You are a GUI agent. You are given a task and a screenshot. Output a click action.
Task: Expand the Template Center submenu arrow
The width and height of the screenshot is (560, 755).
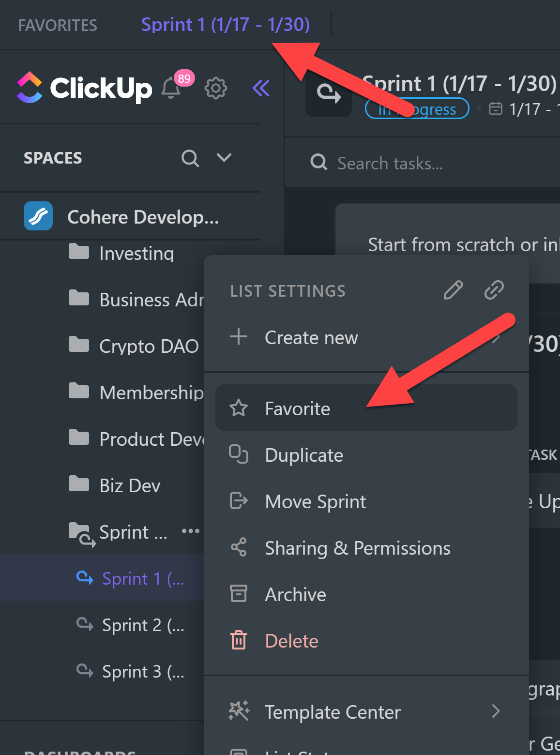pos(496,711)
